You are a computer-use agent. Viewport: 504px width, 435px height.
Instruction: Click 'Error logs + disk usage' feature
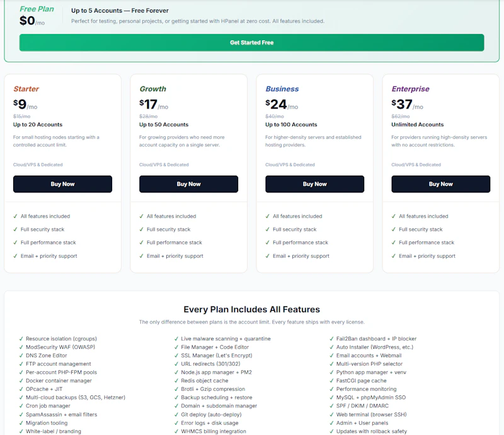210,423
